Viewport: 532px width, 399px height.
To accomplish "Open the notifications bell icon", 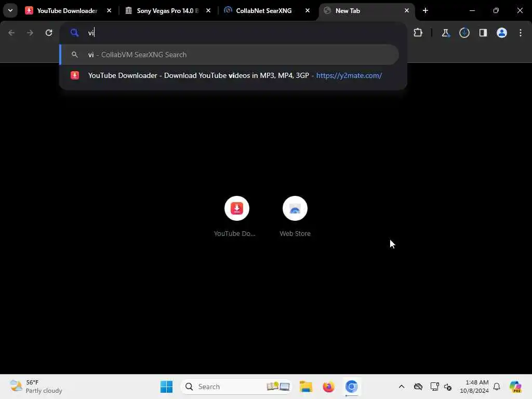I will 497,387.
